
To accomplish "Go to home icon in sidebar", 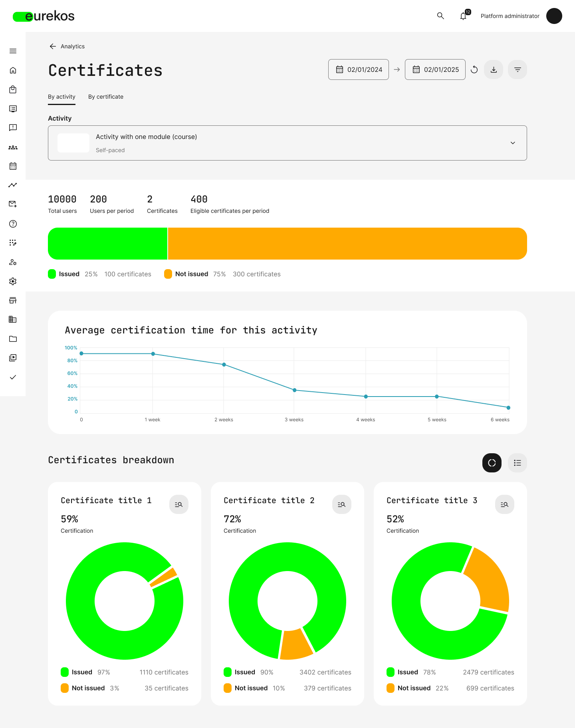I will [x=13, y=70].
